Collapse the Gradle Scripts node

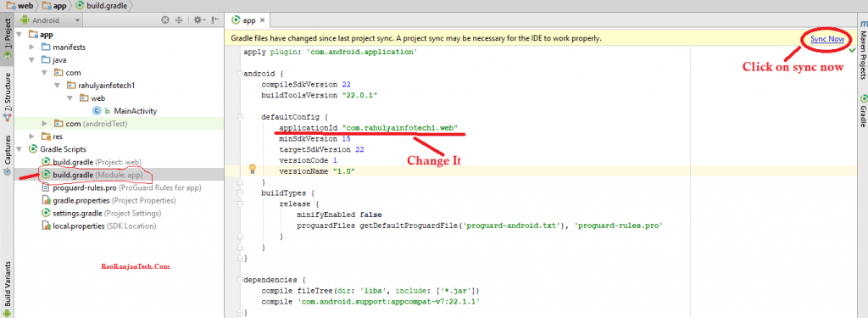point(20,149)
